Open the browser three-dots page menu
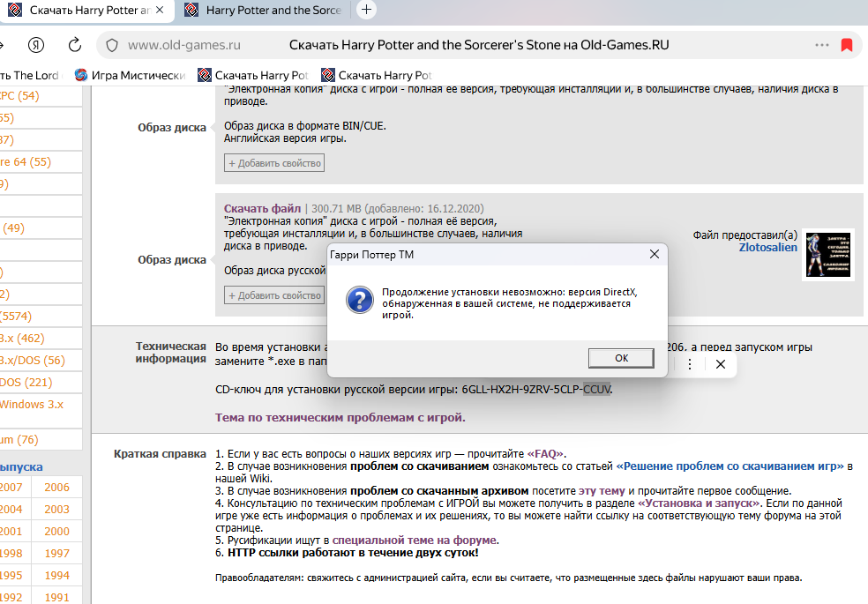Image resolution: width=868 pixels, height=604 pixels. coord(822,45)
